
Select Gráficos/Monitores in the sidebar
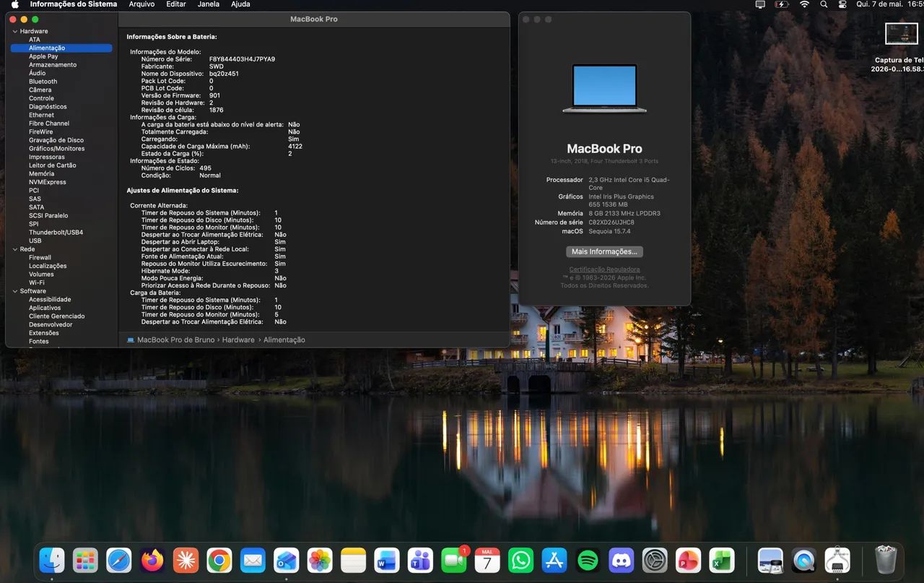(x=56, y=149)
